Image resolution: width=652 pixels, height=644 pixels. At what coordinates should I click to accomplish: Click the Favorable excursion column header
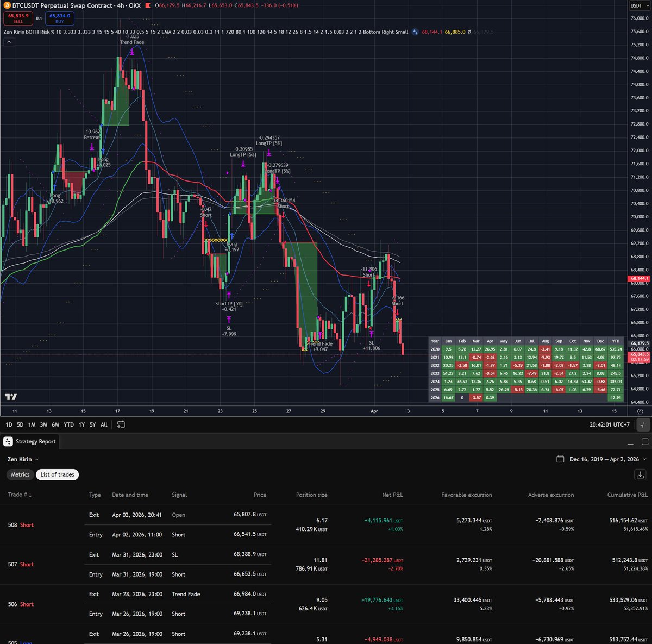click(x=467, y=495)
